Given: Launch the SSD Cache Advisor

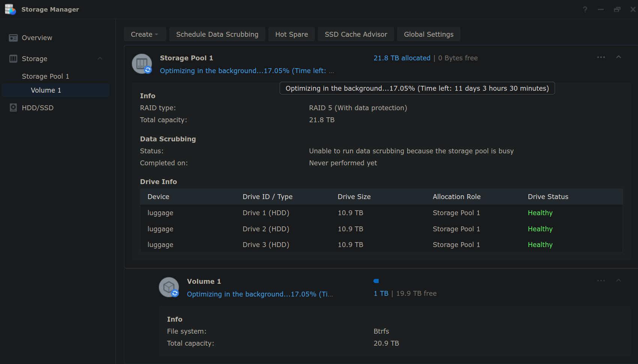Looking at the screenshot, I should point(355,34).
